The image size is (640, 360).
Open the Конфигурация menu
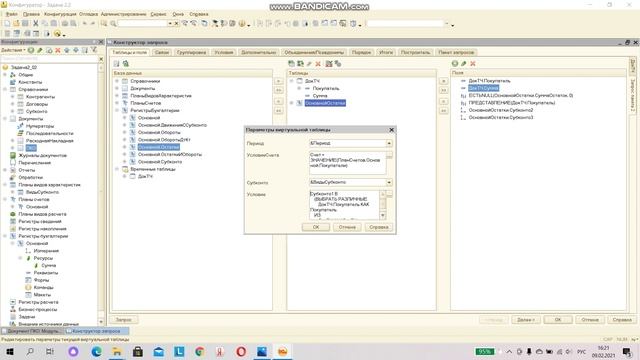(x=60, y=14)
